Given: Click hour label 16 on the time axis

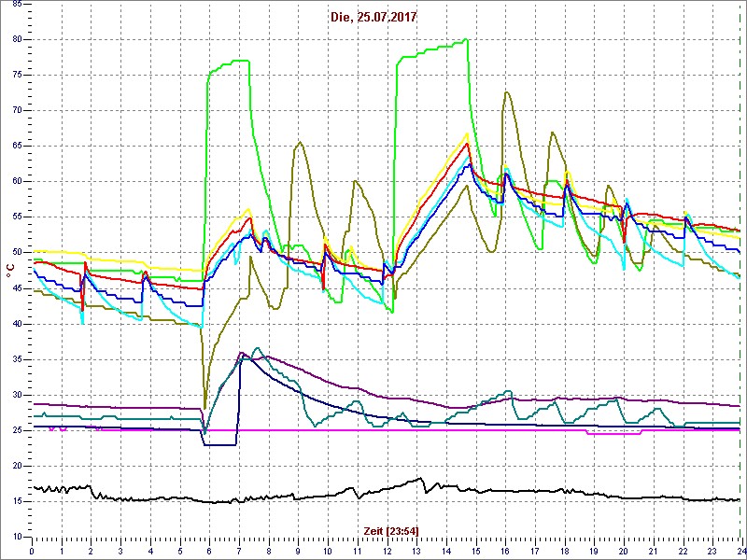Looking at the screenshot, I should click(504, 551).
